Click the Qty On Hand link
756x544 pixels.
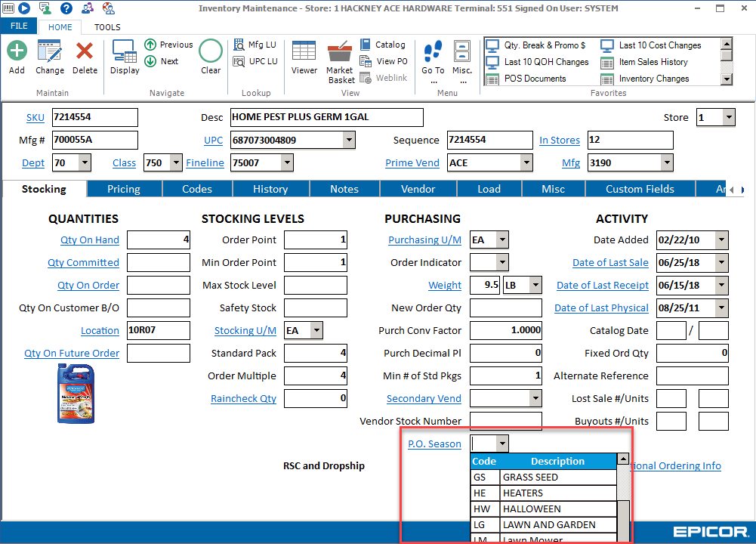tap(90, 240)
